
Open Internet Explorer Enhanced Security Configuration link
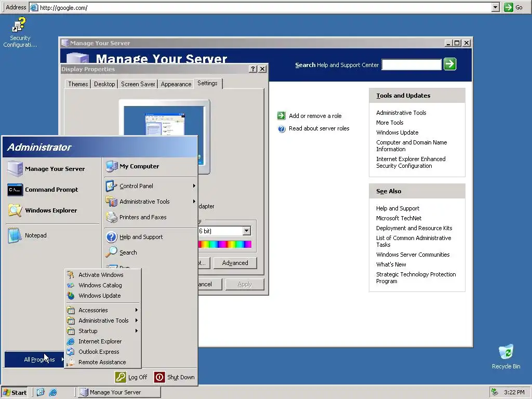click(x=410, y=162)
